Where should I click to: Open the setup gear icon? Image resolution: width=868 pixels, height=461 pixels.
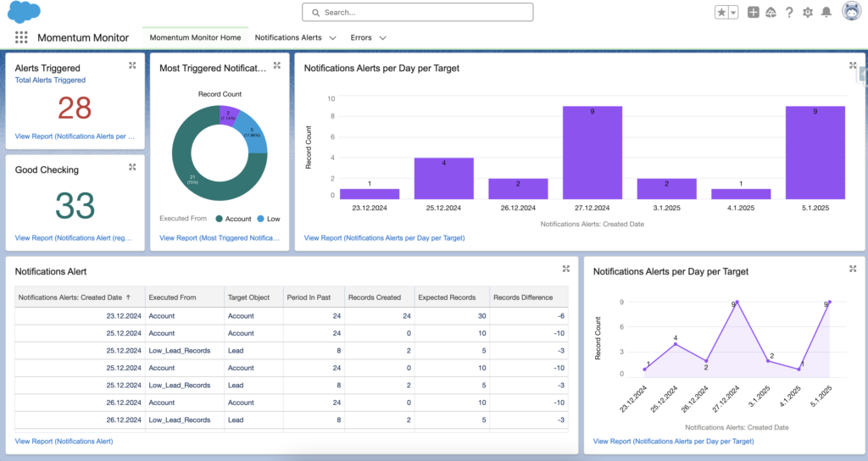(x=808, y=12)
